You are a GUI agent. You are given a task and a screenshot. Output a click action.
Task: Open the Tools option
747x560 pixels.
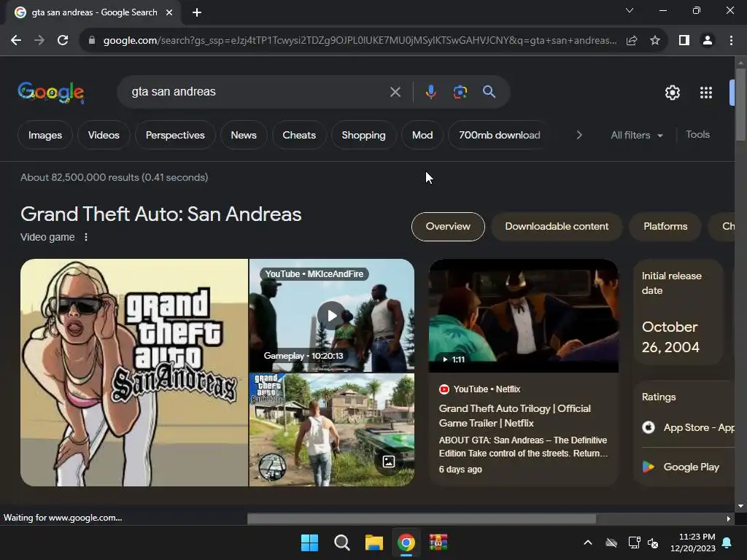(697, 135)
